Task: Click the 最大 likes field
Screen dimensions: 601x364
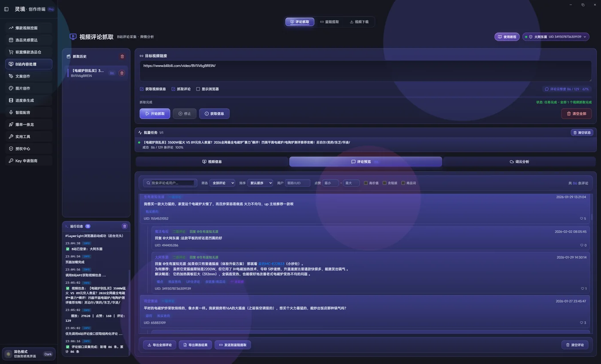Action: click(351, 183)
